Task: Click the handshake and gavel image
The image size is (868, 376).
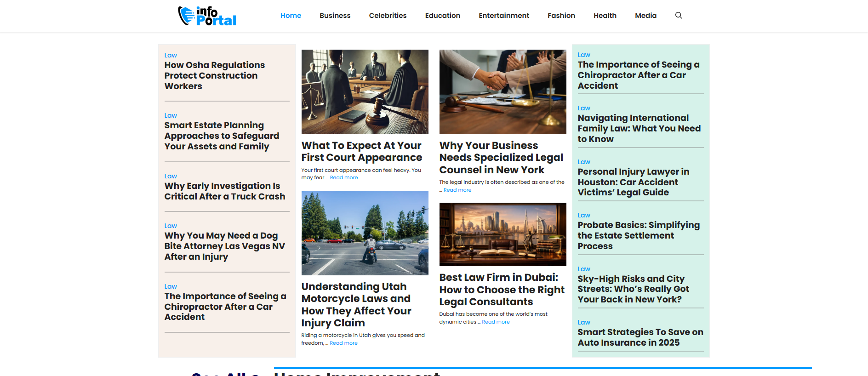Action: 503,92
